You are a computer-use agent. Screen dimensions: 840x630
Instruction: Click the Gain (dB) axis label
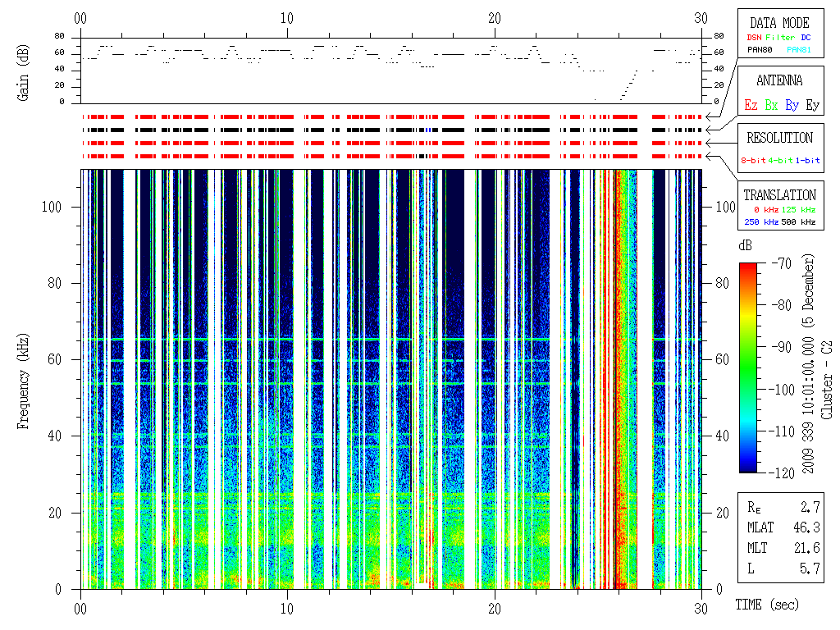click(x=24, y=71)
